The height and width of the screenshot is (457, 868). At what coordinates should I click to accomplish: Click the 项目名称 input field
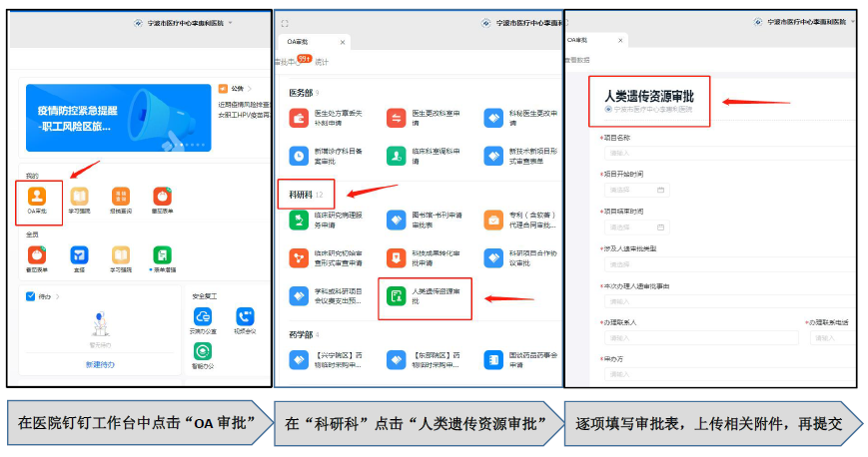tap(729, 153)
